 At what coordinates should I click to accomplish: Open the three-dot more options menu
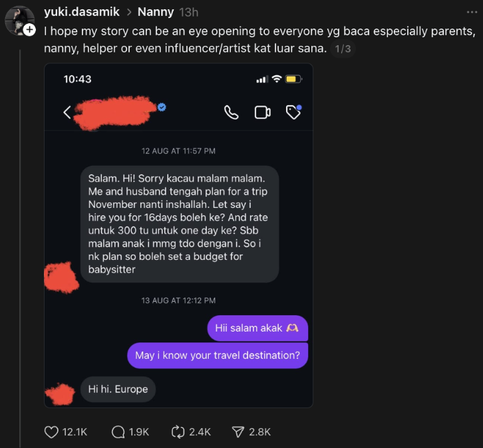(x=472, y=12)
